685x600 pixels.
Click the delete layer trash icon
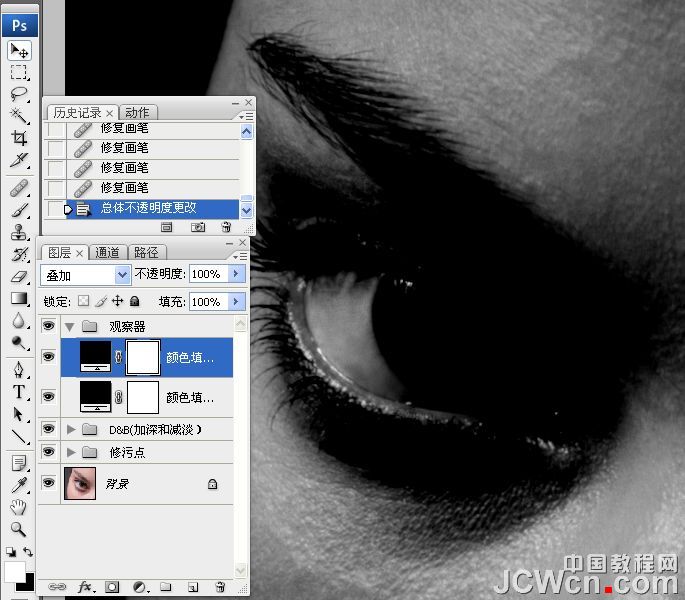pos(219,587)
